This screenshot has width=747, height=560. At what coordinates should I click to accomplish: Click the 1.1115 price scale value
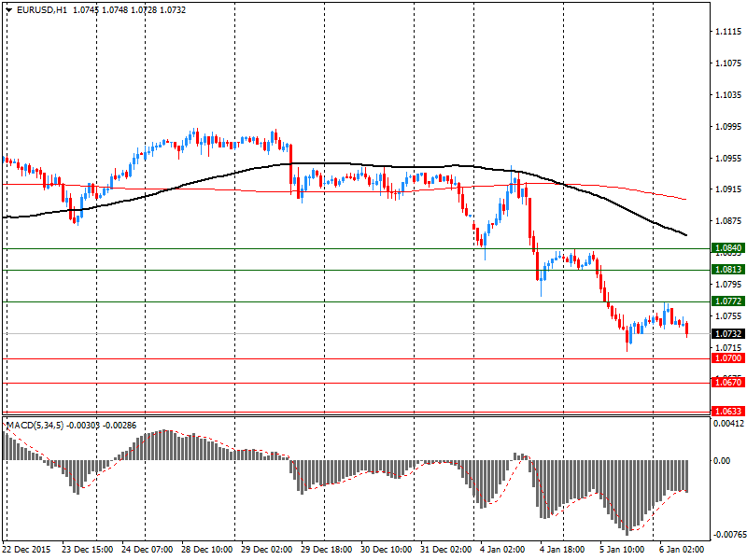[x=728, y=32]
